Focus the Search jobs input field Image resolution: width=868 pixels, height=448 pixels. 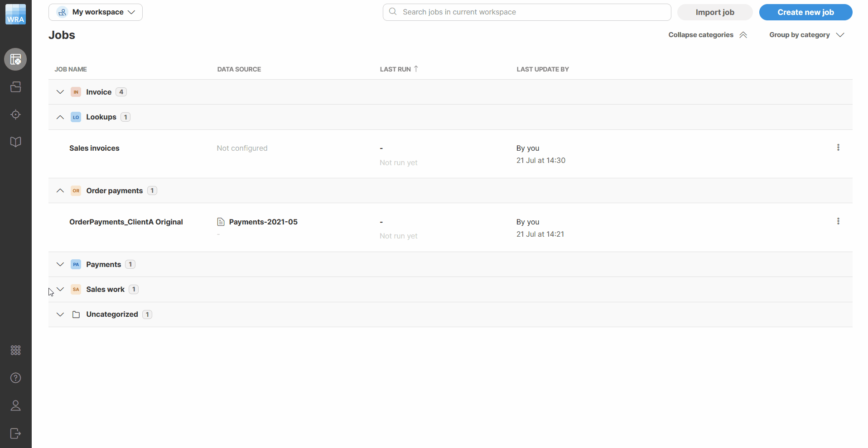tap(527, 12)
